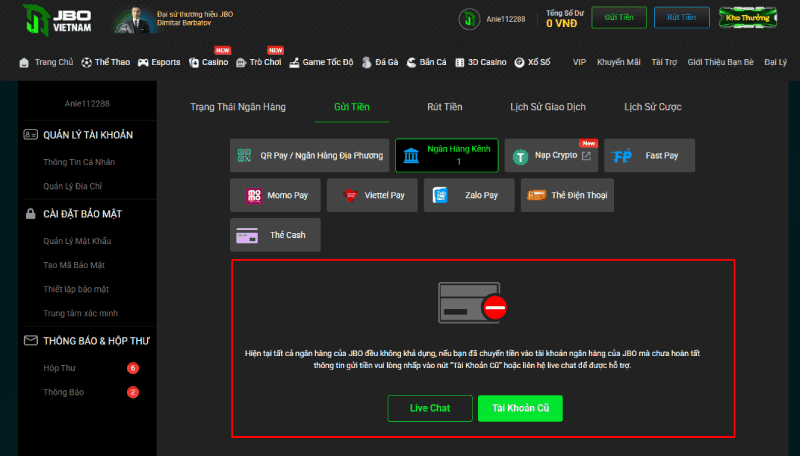Click the Bắn Cá fish icon
800x456 pixels.
pyautogui.click(x=411, y=63)
